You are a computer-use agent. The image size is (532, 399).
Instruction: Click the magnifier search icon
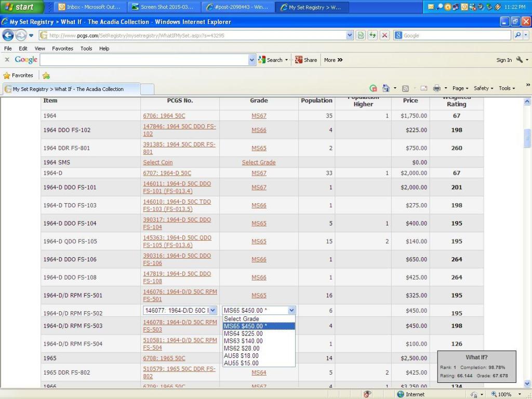click(x=518, y=35)
